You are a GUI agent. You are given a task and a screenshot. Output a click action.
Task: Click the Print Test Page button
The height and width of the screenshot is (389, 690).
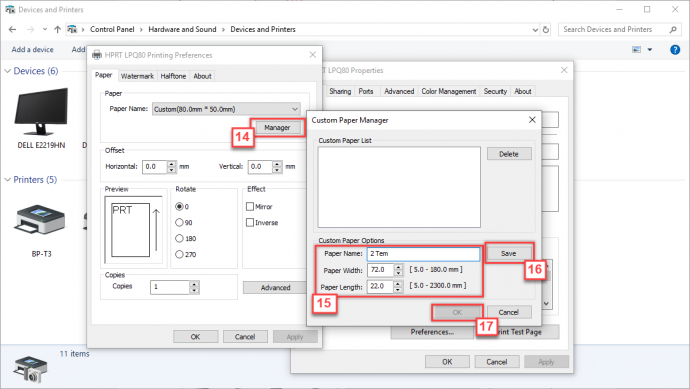[520, 332]
